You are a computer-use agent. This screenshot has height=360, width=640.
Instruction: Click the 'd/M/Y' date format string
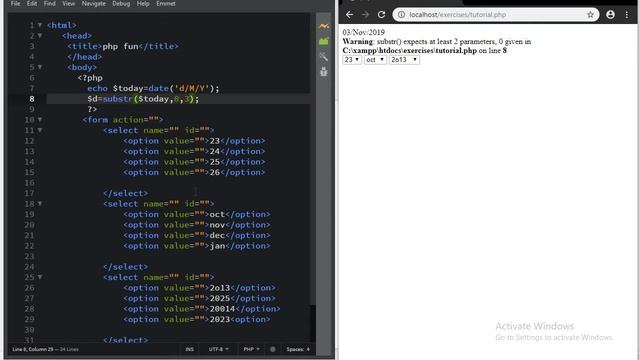[191, 88]
